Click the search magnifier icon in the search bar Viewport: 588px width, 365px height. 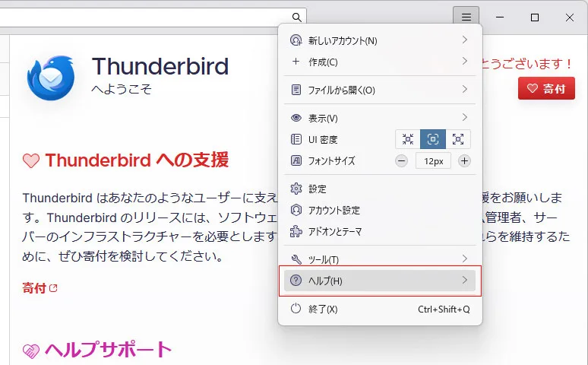point(296,17)
